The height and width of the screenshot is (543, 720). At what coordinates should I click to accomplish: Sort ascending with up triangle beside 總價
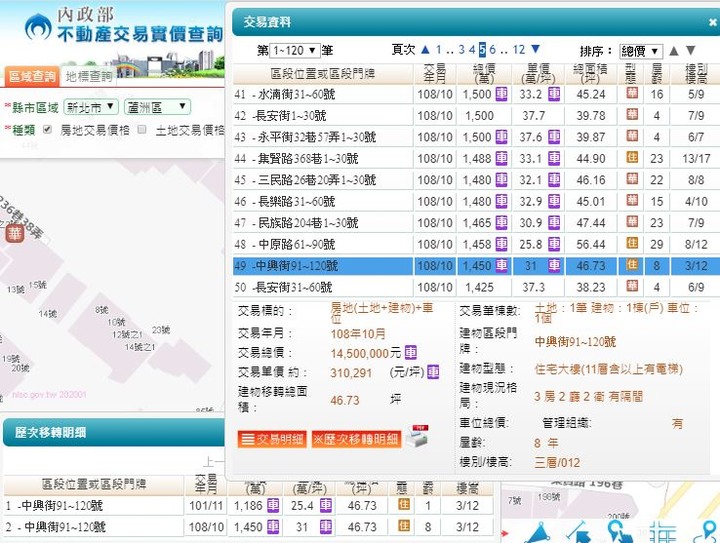[x=674, y=50]
